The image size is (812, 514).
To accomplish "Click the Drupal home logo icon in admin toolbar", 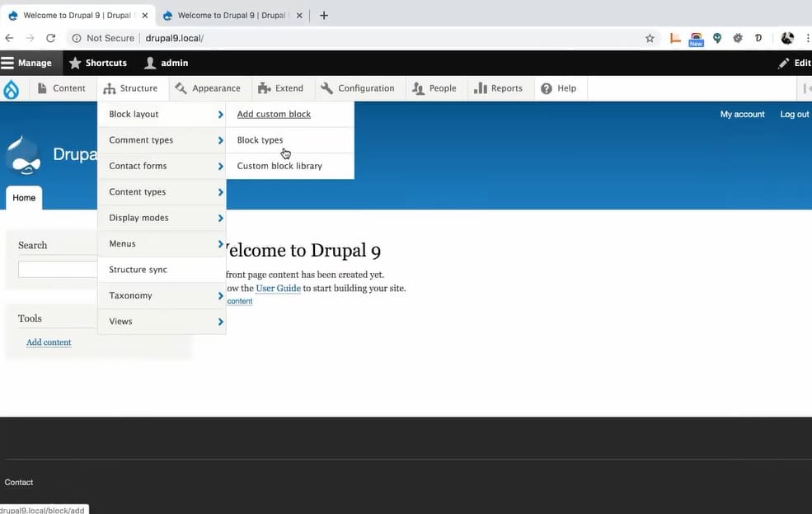I will [x=11, y=89].
